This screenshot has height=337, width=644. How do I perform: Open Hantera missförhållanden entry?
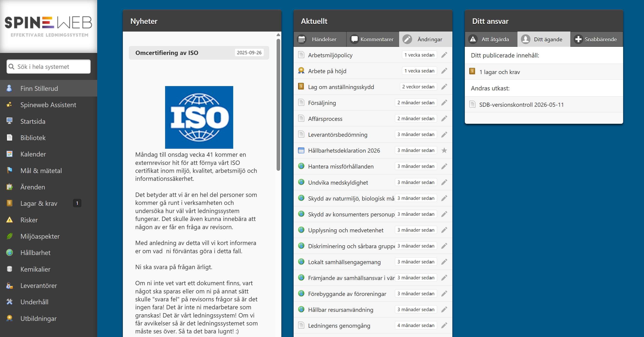click(x=340, y=166)
